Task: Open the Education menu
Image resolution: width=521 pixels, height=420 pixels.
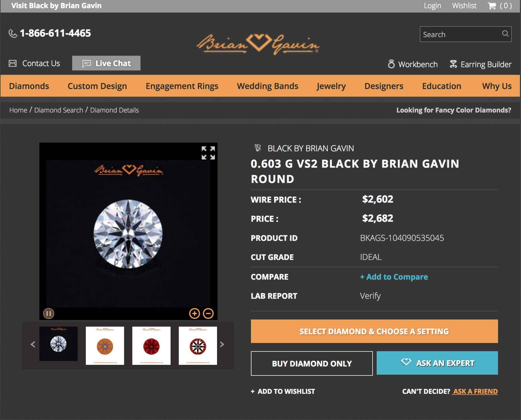Action: 441,86
